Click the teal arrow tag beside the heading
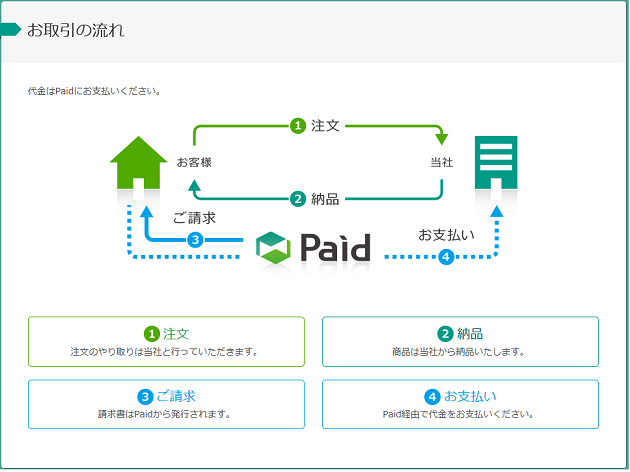Image resolution: width=630 pixels, height=472 pixels. pyautogui.click(x=11, y=29)
